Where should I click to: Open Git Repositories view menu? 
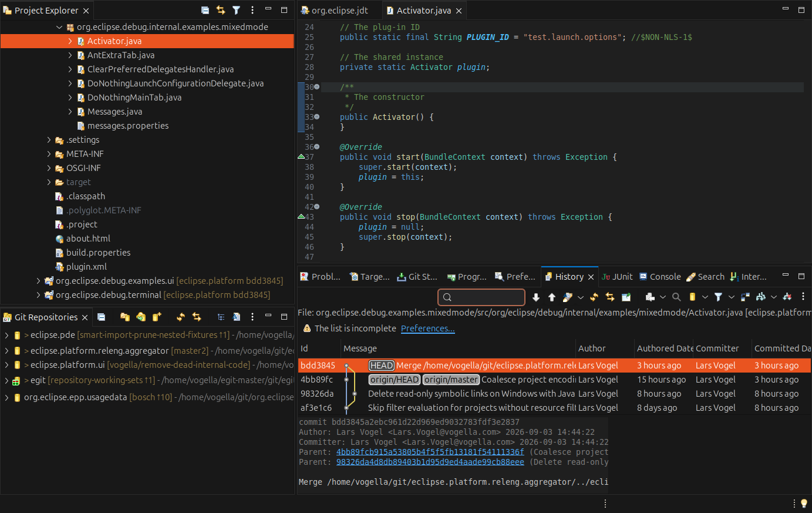coord(252,317)
